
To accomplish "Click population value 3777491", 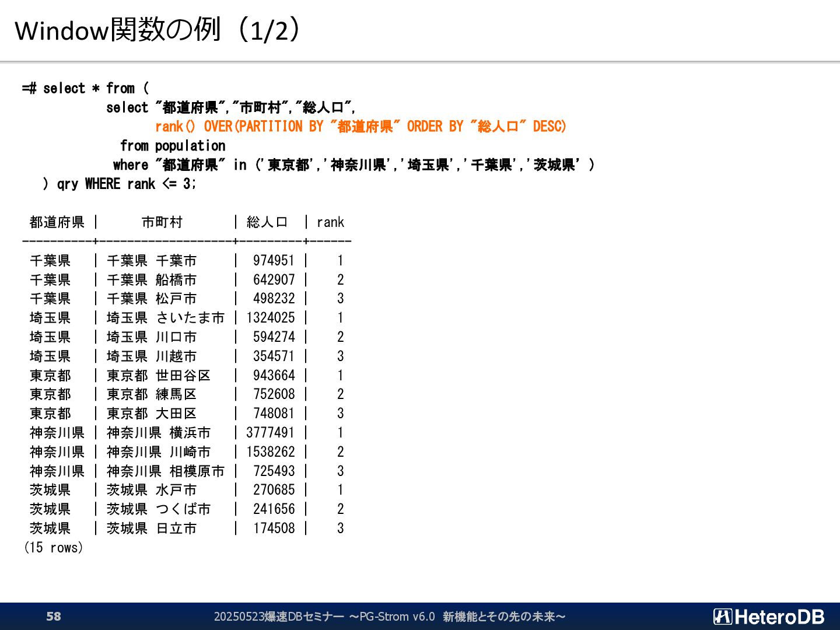I will [x=271, y=433].
